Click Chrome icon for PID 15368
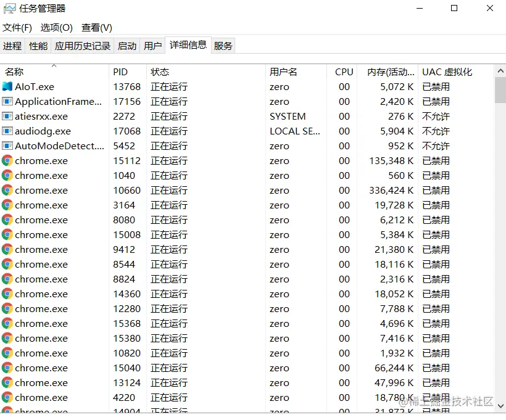Image resolution: width=506 pixels, height=420 pixels. [x=7, y=323]
